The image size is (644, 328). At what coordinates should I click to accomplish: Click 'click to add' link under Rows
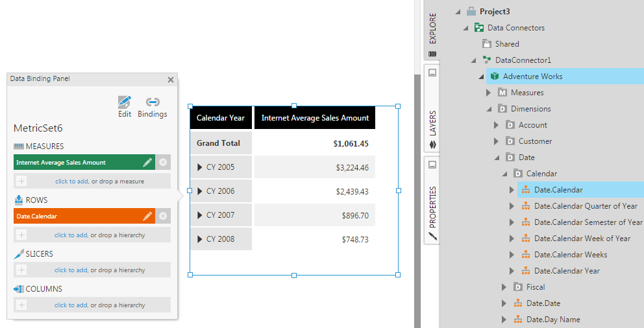point(71,235)
